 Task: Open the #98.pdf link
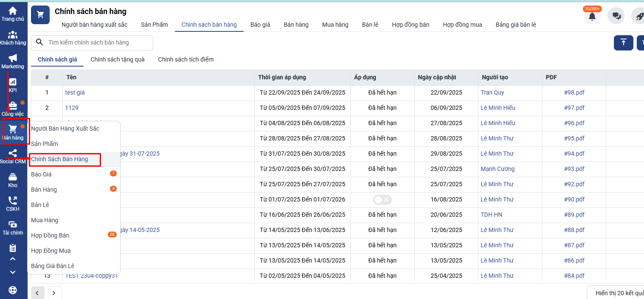click(x=574, y=92)
